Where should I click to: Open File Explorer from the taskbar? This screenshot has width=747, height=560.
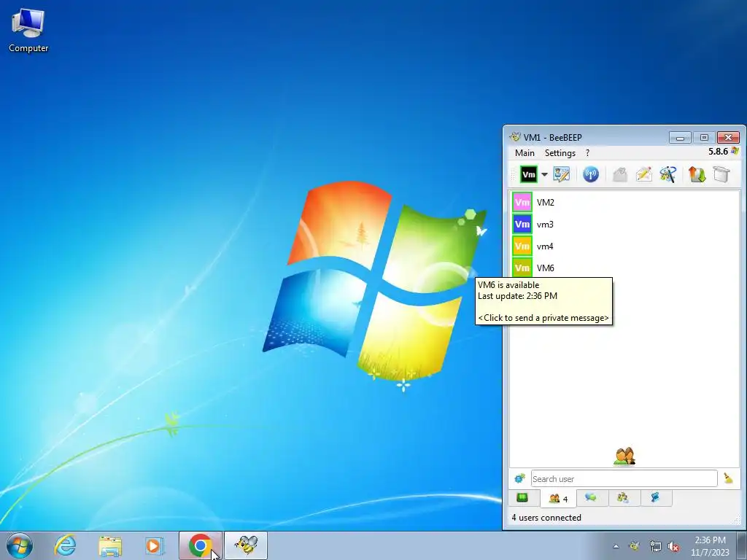(109, 545)
